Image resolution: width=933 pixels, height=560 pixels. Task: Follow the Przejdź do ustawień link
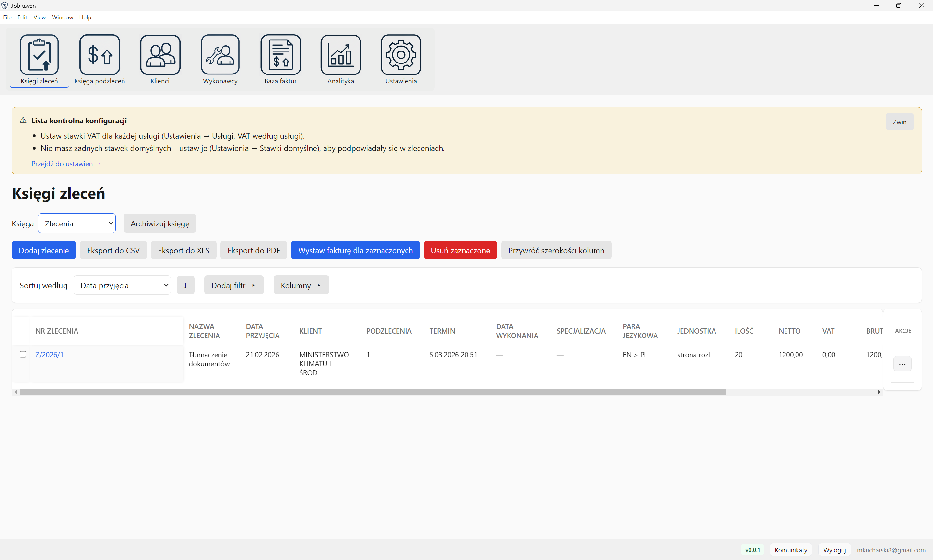click(x=66, y=164)
